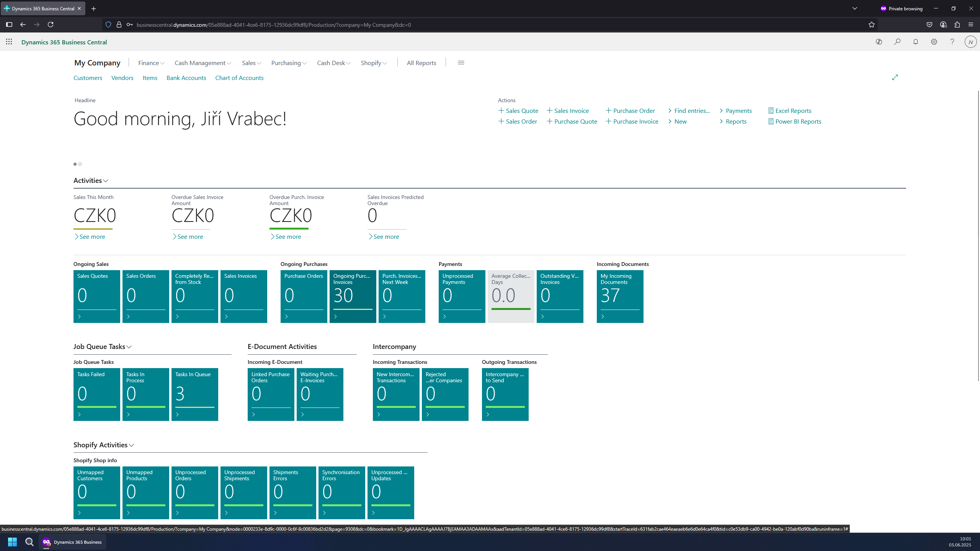The height and width of the screenshot is (551, 980).
Task: Open Chart of Accounts link
Action: [239, 78]
